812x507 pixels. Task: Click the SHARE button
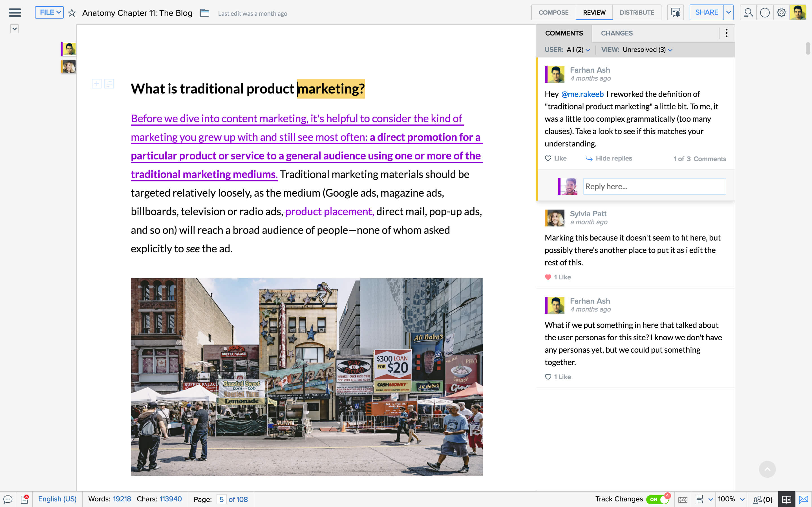(706, 12)
